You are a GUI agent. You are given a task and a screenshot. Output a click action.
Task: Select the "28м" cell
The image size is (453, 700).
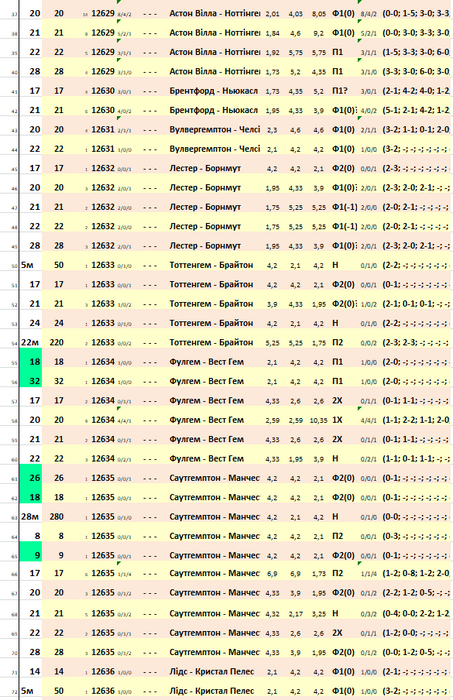point(30,517)
